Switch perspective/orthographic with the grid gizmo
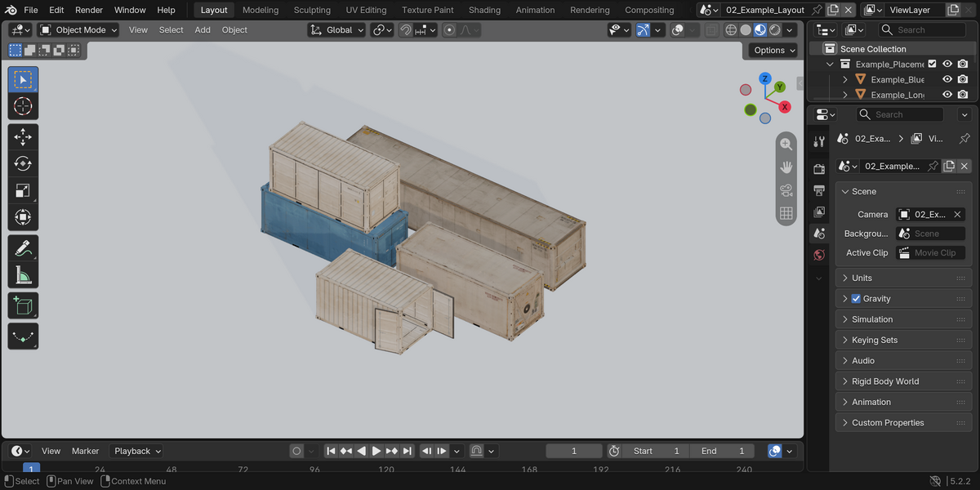The width and height of the screenshot is (980, 490). point(786,213)
